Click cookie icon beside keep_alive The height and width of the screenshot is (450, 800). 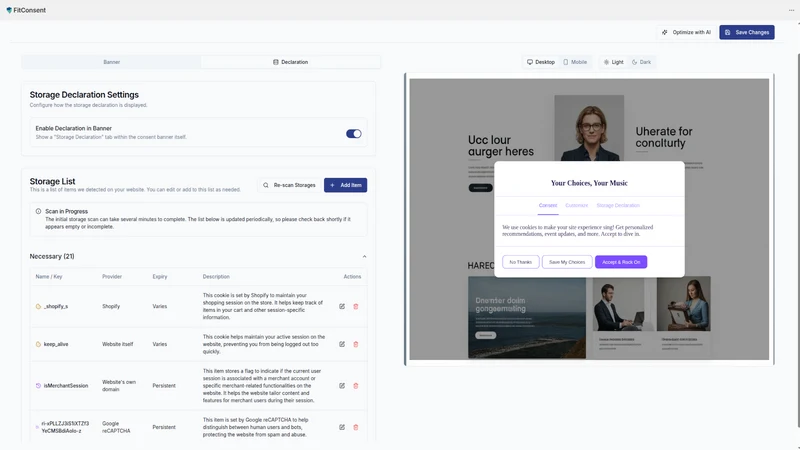[38, 344]
